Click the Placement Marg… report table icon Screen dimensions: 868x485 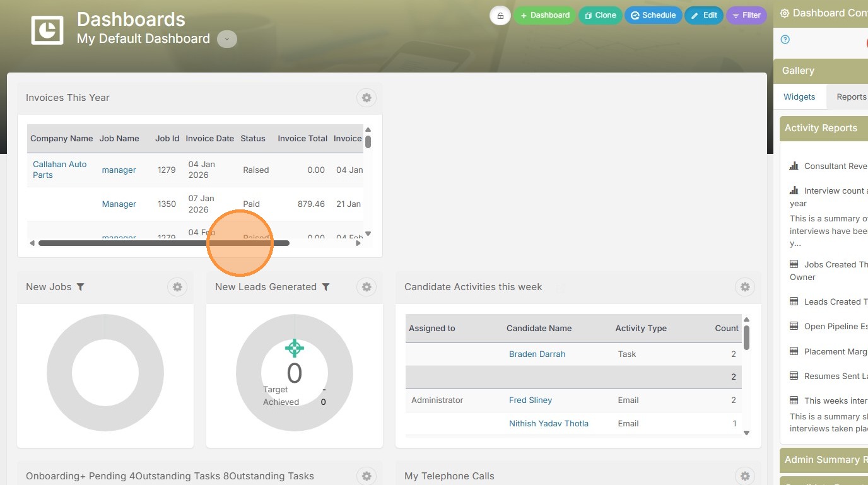[794, 351]
